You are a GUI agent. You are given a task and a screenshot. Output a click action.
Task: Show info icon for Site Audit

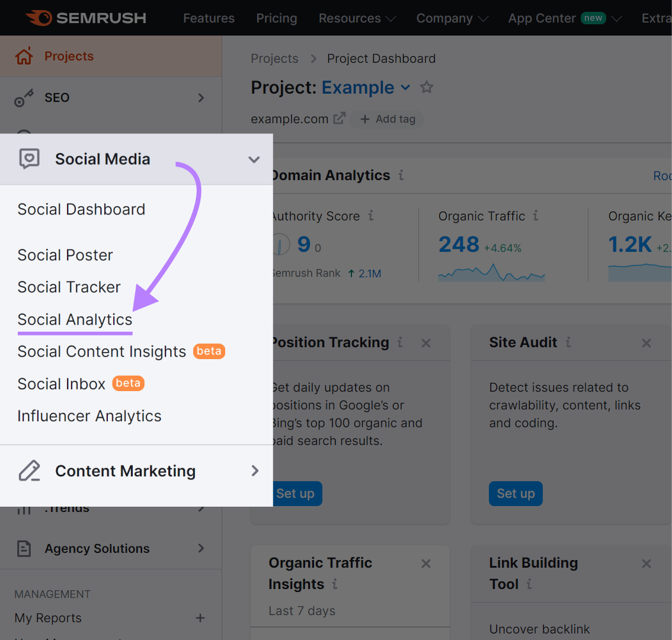[x=568, y=342]
